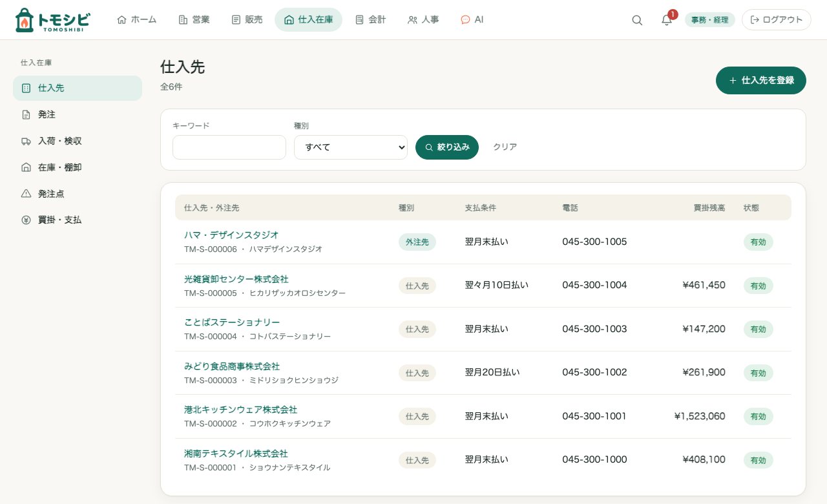
Task: Click balance ¥147,200
Action: tap(704, 329)
